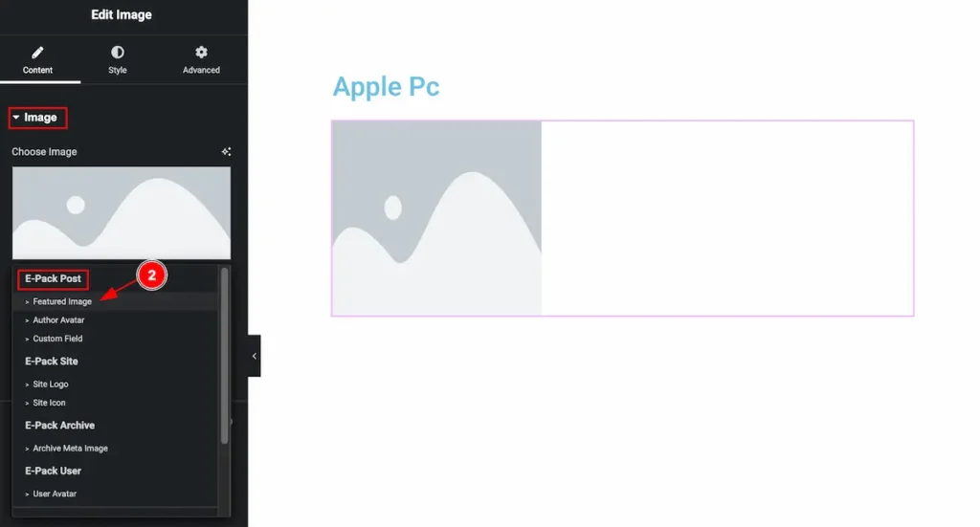980x527 pixels.
Task: Click the E-Pack Post group header
Action: click(54, 279)
